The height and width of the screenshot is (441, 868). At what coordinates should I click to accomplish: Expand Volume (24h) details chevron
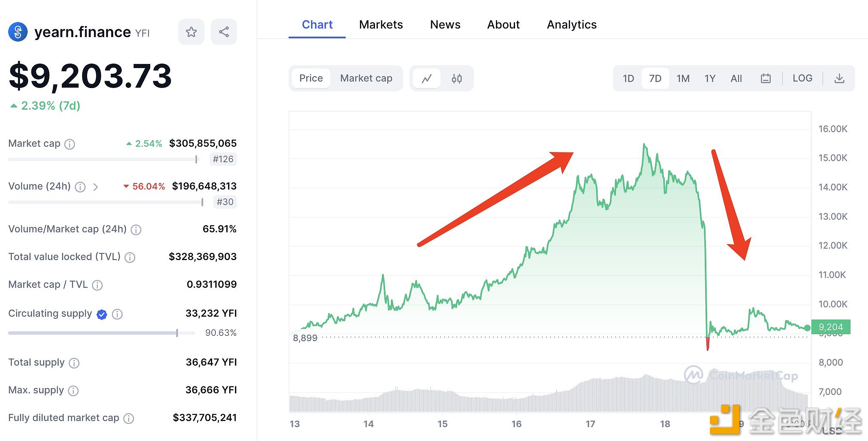tap(95, 187)
